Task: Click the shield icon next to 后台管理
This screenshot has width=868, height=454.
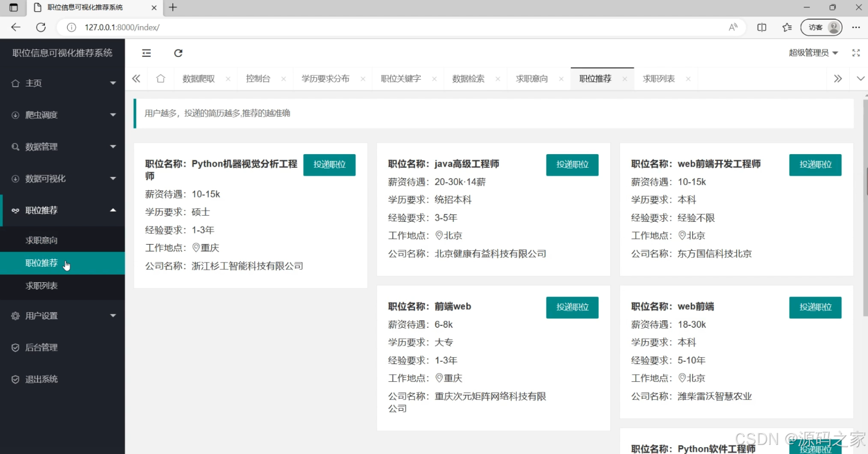Action: 14,347
